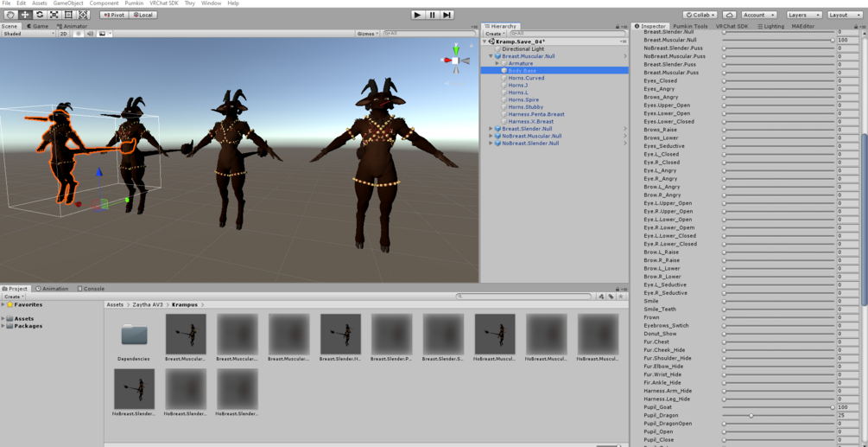
Task: Toggle 2D mode in Scene view
Action: [64, 33]
